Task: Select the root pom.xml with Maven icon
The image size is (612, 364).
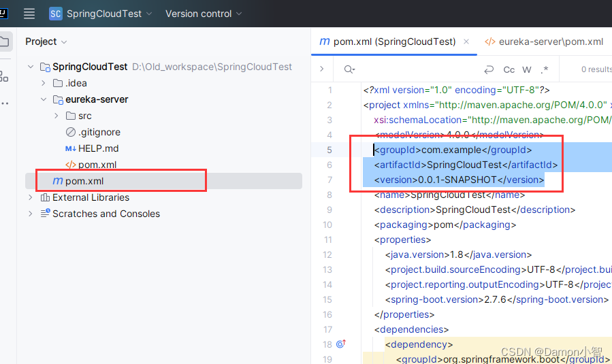Action: (163, 181)
